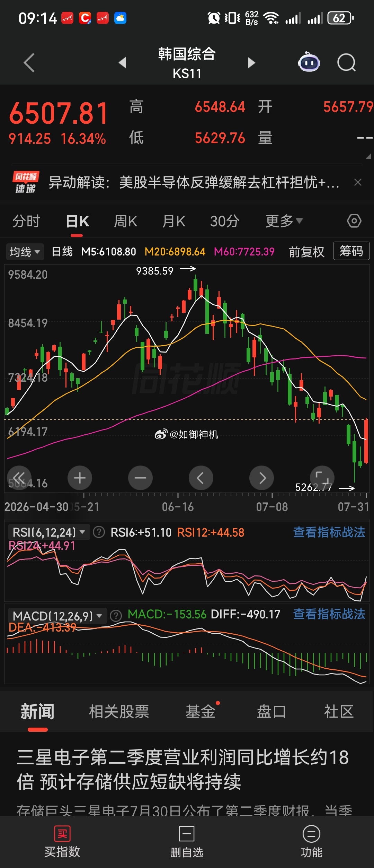Move chart right with right chevron button
The height and width of the screenshot is (868, 374).
click(261, 478)
